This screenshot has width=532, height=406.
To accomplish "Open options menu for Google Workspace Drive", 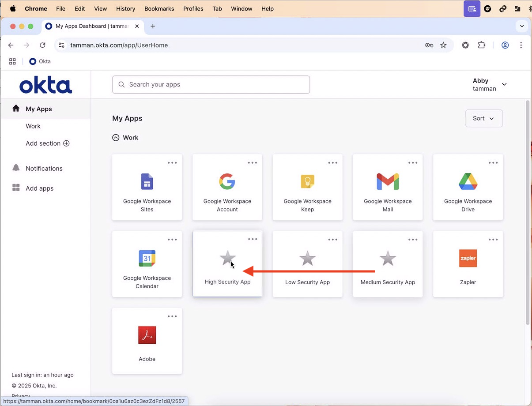I will [493, 163].
